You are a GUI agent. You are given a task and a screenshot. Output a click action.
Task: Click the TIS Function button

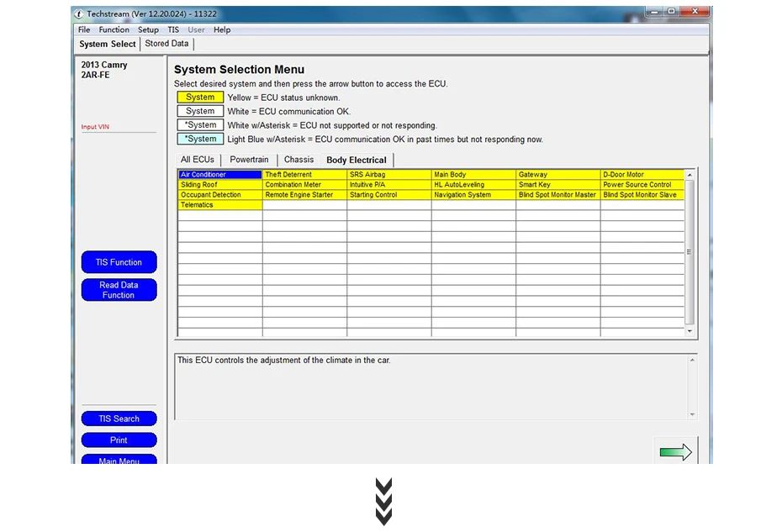[x=119, y=262]
